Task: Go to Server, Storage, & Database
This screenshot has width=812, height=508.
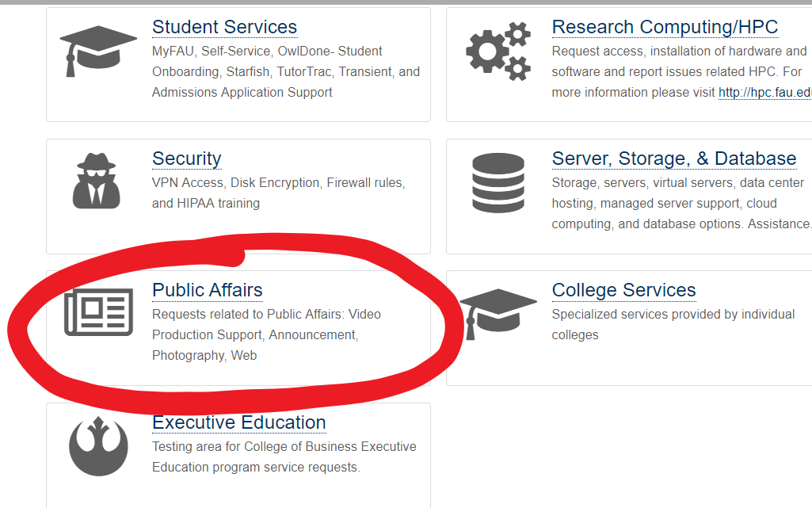Action: (x=673, y=159)
